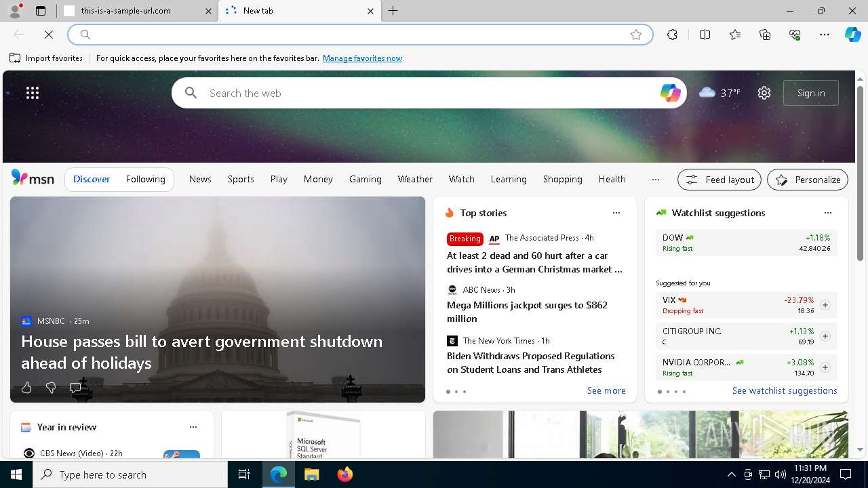Open the Settings and more ellipsis menu
Viewport: 868px width, 488px height.
pyautogui.click(x=825, y=35)
